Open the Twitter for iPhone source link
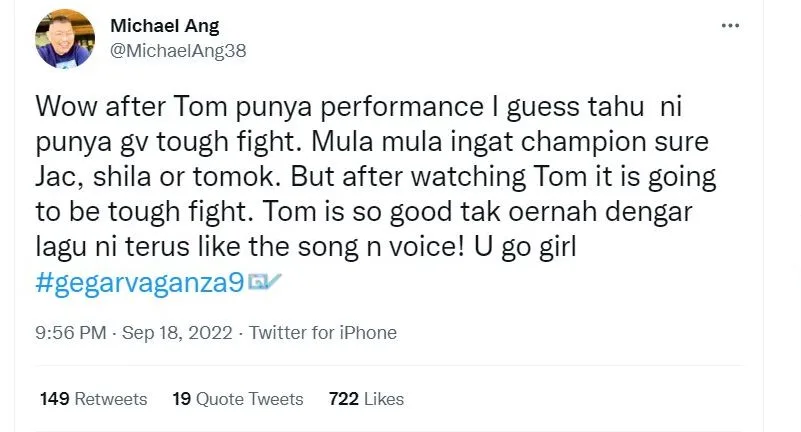 coord(322,333)
